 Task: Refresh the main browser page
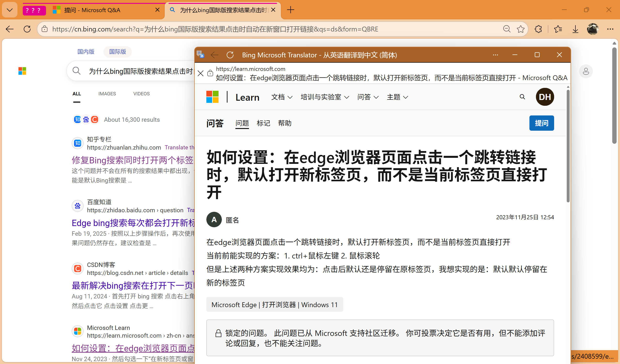27,29
